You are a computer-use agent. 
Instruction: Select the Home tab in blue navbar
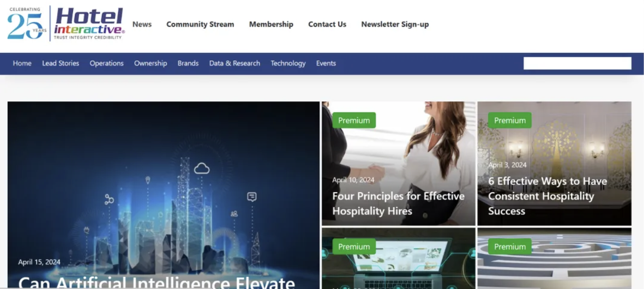coord(22,63)
